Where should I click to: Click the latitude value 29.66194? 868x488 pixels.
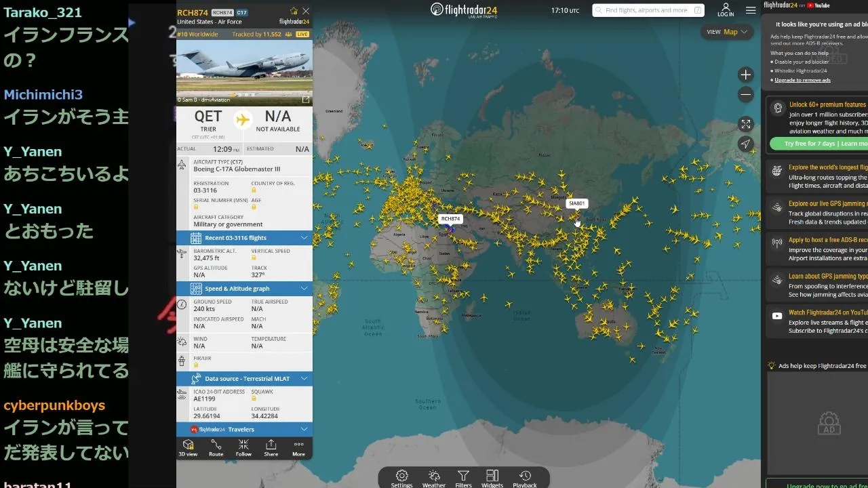[207, 416]
